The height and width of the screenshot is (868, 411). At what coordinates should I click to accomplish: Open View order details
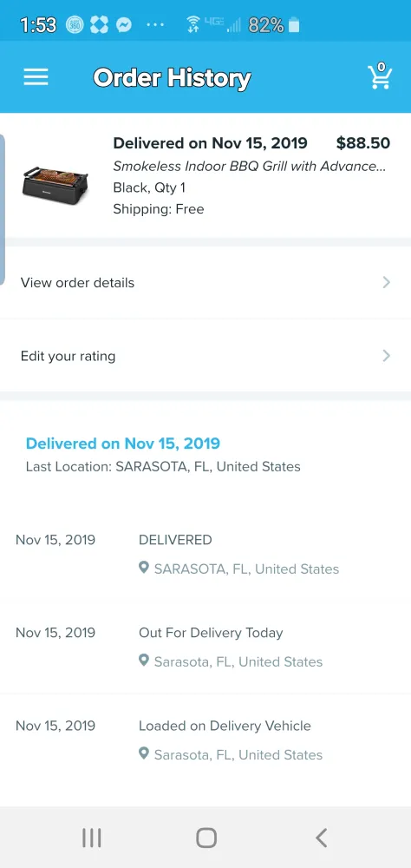(205, 283)
